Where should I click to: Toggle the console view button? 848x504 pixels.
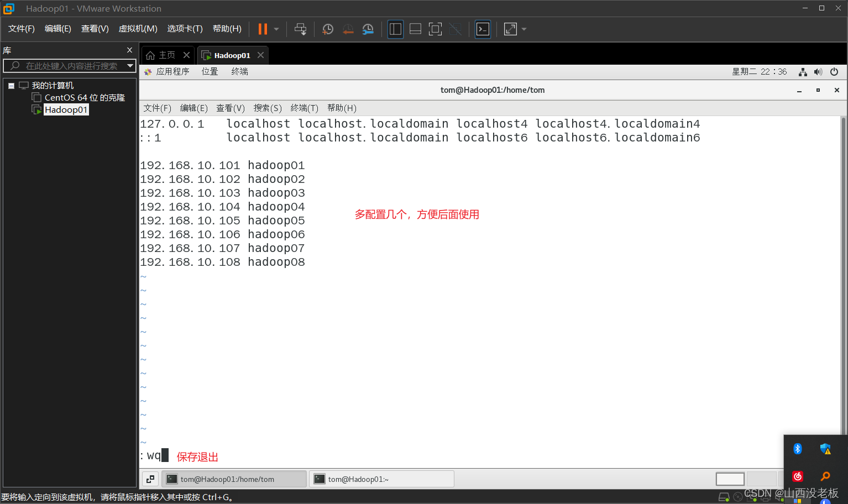click(x=483, y=29)
